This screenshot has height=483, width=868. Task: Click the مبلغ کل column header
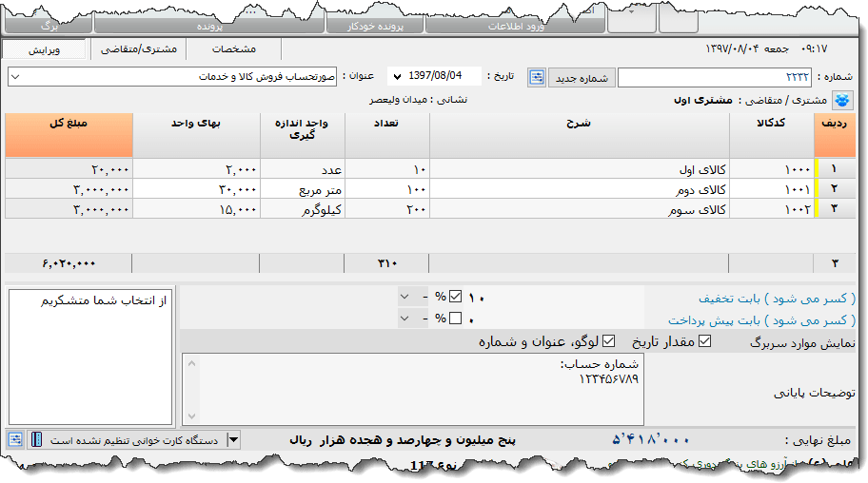tap(67, 135)
